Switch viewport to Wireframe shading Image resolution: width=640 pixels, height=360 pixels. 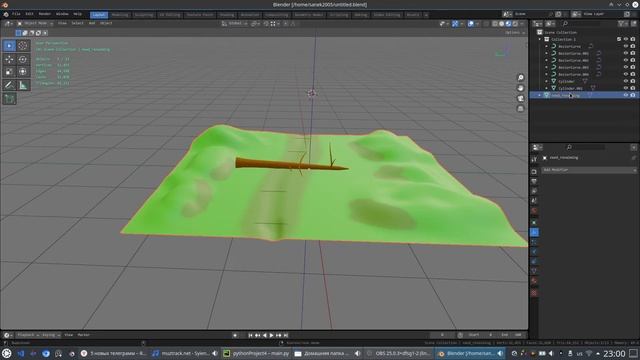(495, 24)
